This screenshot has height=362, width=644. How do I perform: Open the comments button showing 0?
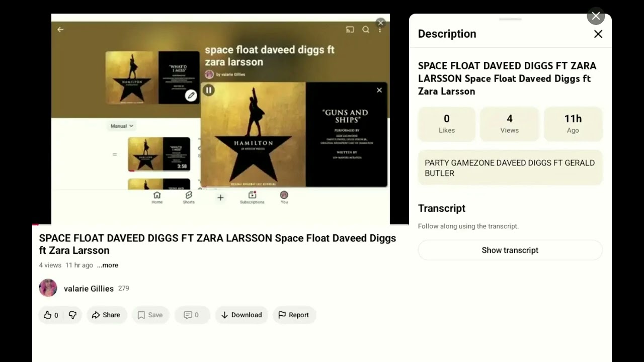192,315
